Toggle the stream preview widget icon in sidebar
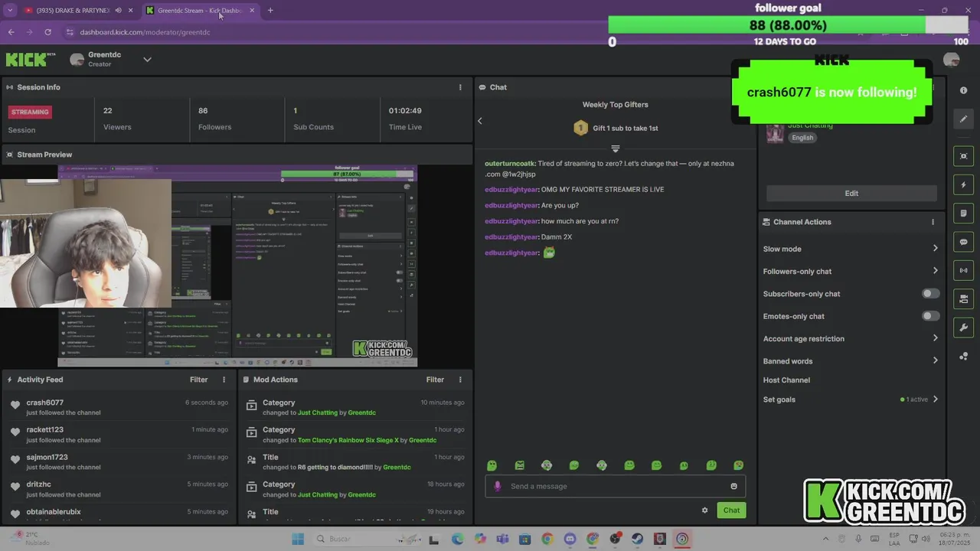This screenshot has width=980, height=551. pos(963,156)
